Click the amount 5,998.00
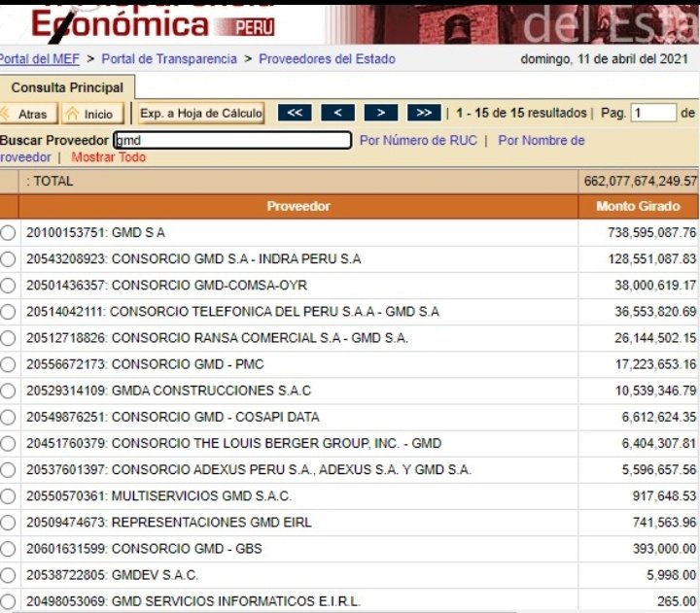The image size is (700, 613). click(x=672, y=575)
